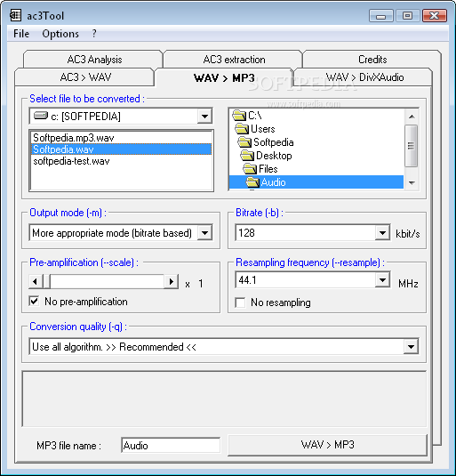
Task: Switch to the AC3 Analysis tab
Action: tap(92, 60)
